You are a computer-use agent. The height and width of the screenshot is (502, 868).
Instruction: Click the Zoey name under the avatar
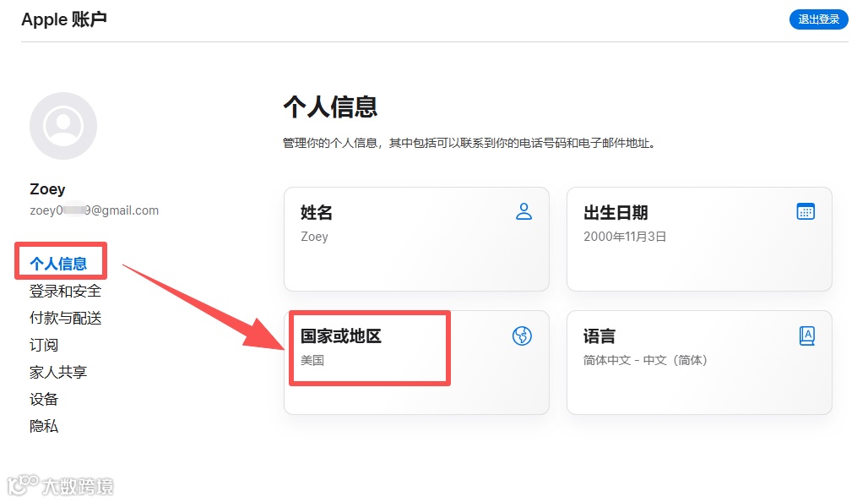click(47, 189)
